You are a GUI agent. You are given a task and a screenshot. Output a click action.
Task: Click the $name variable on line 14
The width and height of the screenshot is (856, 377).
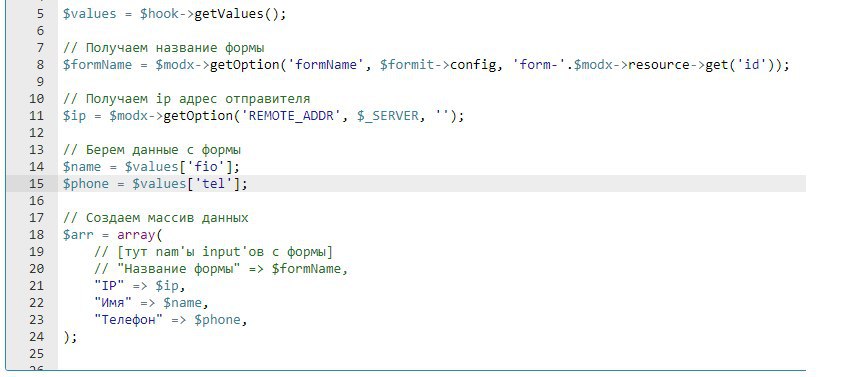coord(82,166)
